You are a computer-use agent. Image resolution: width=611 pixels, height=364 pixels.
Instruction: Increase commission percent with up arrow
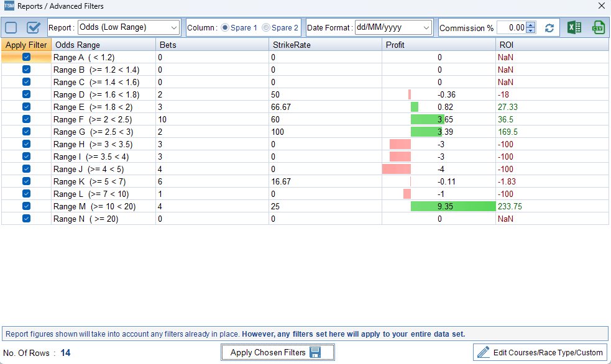coord(530,25)
